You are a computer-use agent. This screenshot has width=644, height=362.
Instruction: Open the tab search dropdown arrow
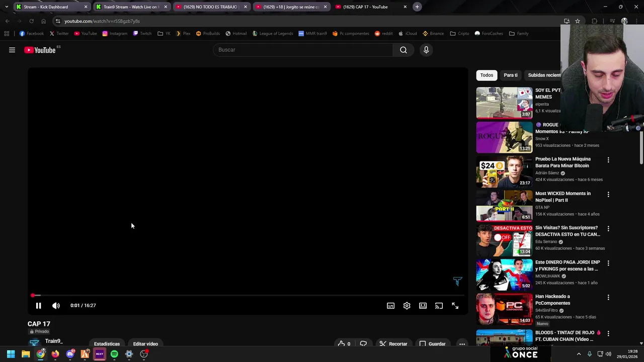6,7
